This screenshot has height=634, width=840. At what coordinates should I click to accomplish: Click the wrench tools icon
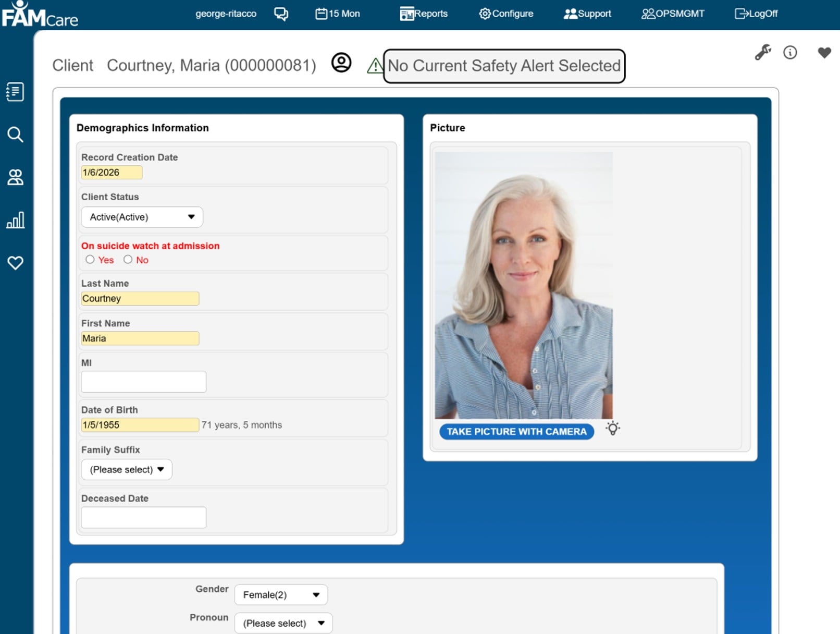(x=763, y=52)
